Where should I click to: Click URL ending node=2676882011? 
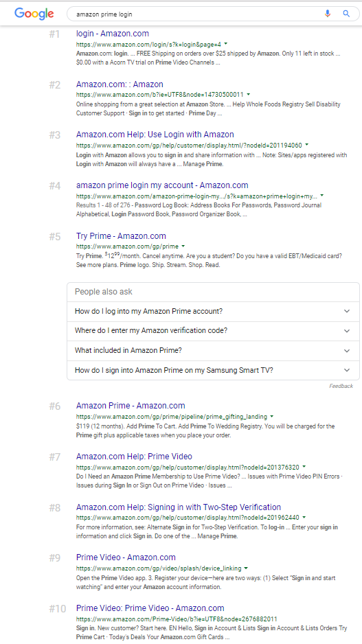click(x=177, y=619)
